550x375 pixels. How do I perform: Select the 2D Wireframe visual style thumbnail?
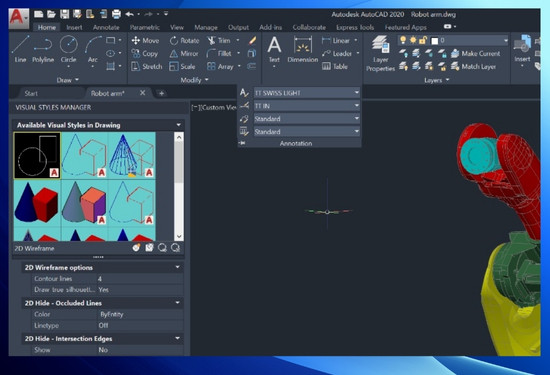tap(37, 155)
